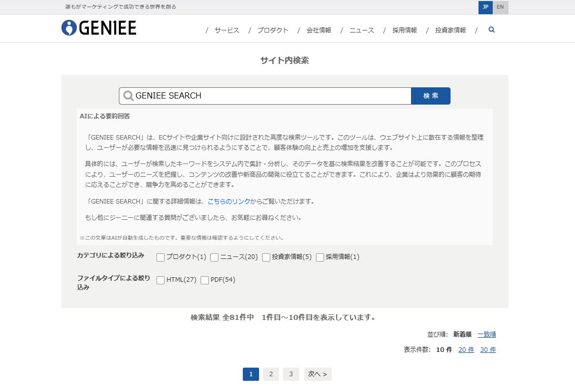Check the HTML(27) file type filter
575x392 pixels.
click(x=160, y=280)
